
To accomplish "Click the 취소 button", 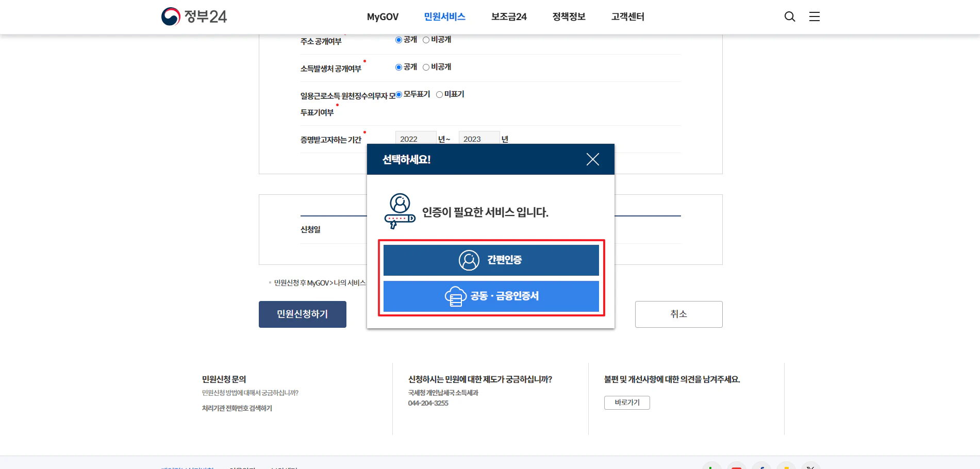I will [x=678, y=314].
